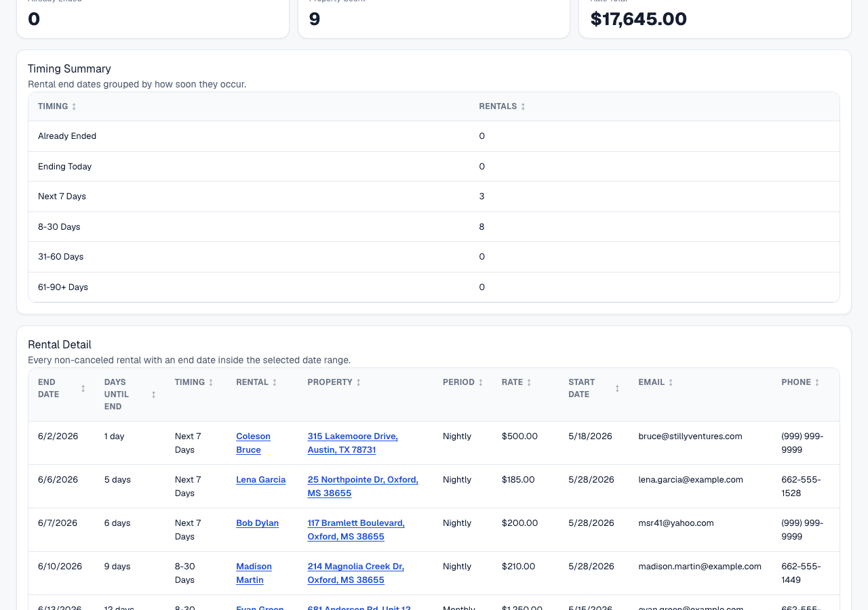Click start date 5/18/2026
The image size is (868, 610).
tap(590, 436)
